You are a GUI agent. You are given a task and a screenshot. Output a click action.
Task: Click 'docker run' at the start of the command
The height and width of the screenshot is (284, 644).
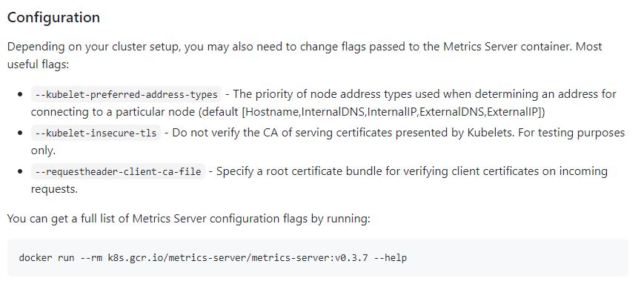[x=47, y=258]
